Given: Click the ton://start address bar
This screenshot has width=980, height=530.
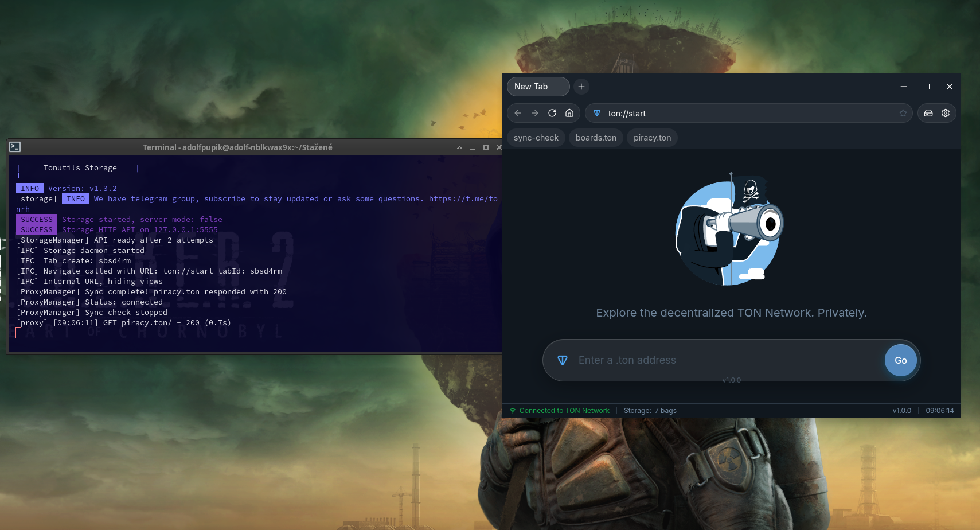Looking at the screenshot, I should click(x=745, y=114).
